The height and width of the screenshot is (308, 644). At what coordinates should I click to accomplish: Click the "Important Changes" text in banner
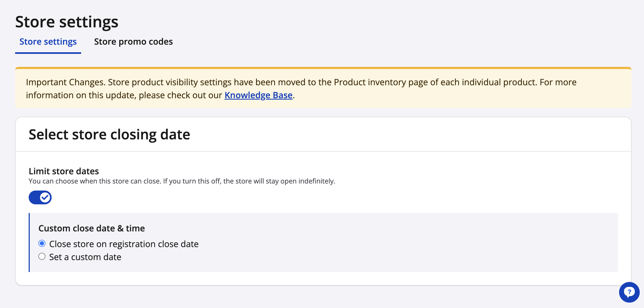65,82
